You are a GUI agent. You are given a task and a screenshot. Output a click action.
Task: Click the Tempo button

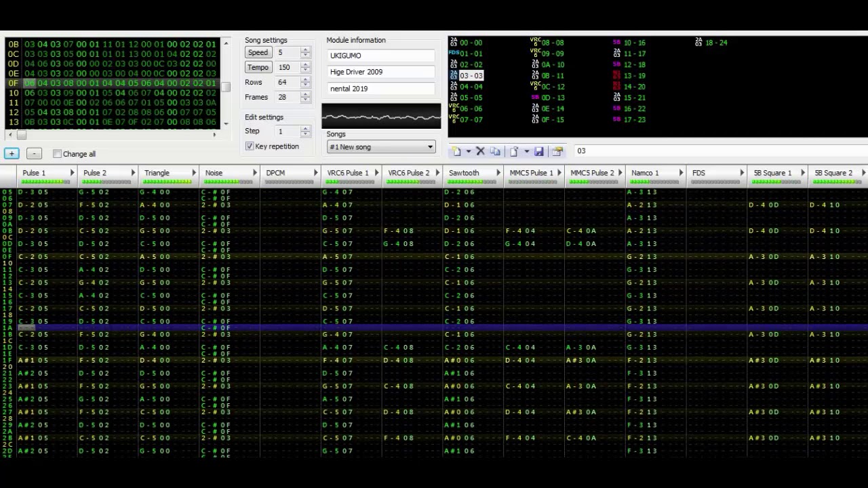coord(258,67)
